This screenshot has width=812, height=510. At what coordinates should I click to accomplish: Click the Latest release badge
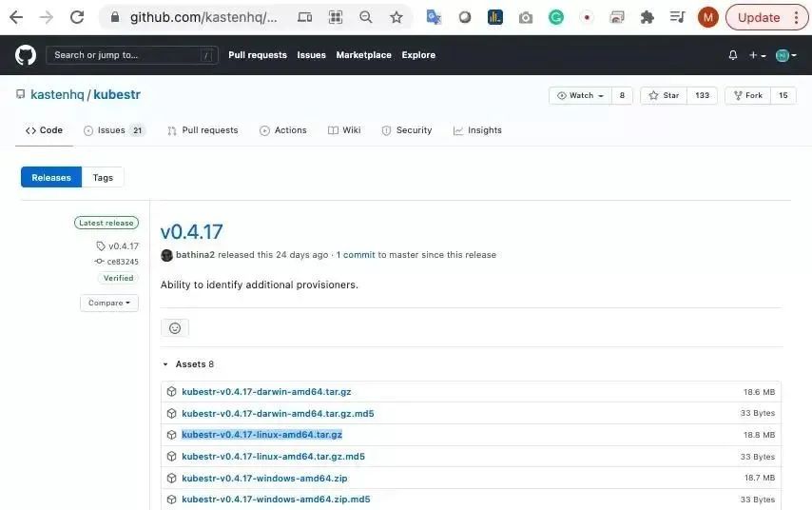point(106,223)
